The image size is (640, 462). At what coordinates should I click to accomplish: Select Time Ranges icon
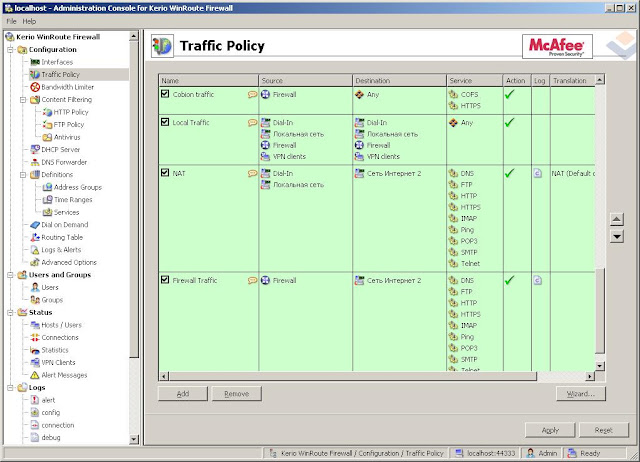pyautogui.click(x=47, y=200)
